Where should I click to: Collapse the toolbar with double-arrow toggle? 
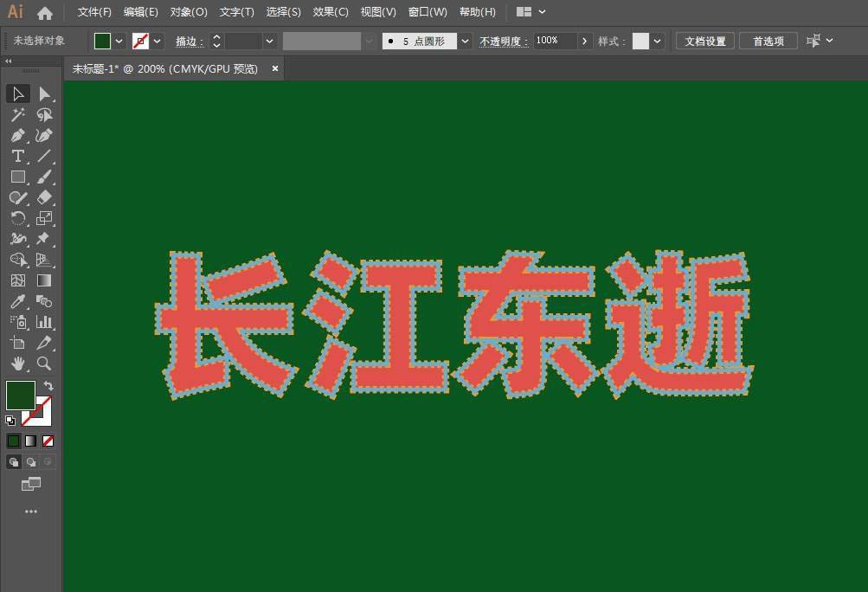(x=9, y=61)
